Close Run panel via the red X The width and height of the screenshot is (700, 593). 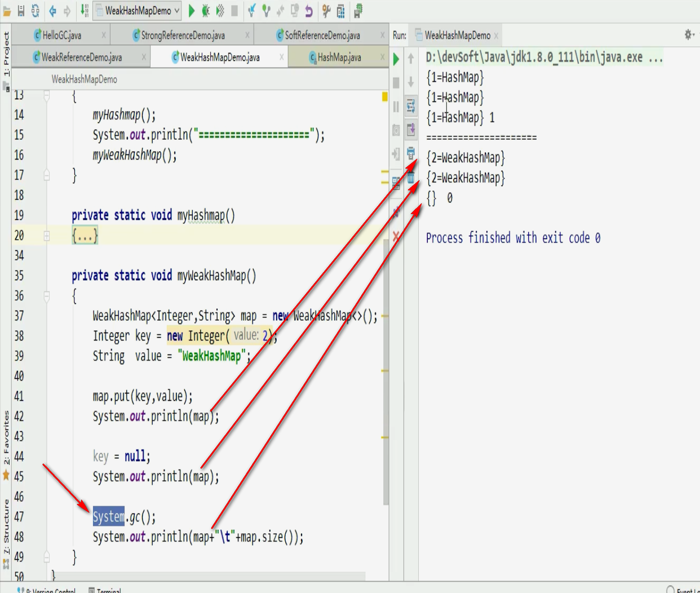click(396, 236)
